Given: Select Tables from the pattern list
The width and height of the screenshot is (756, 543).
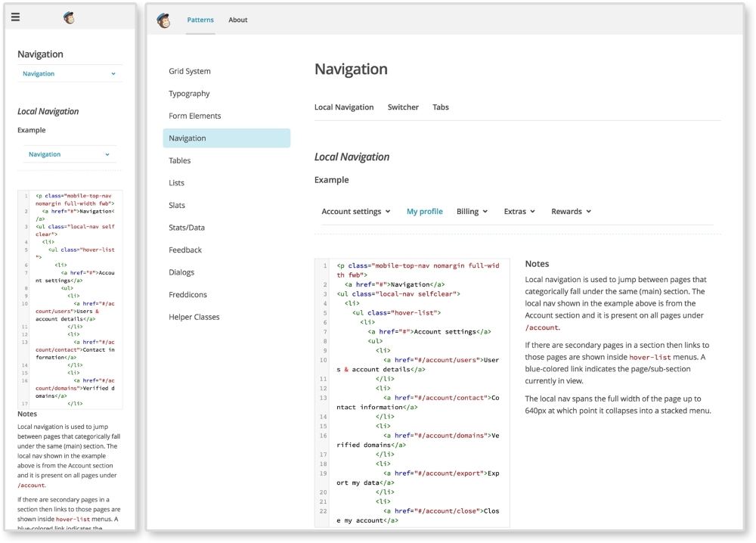Looking at the screenshot, I should (179, 160).
